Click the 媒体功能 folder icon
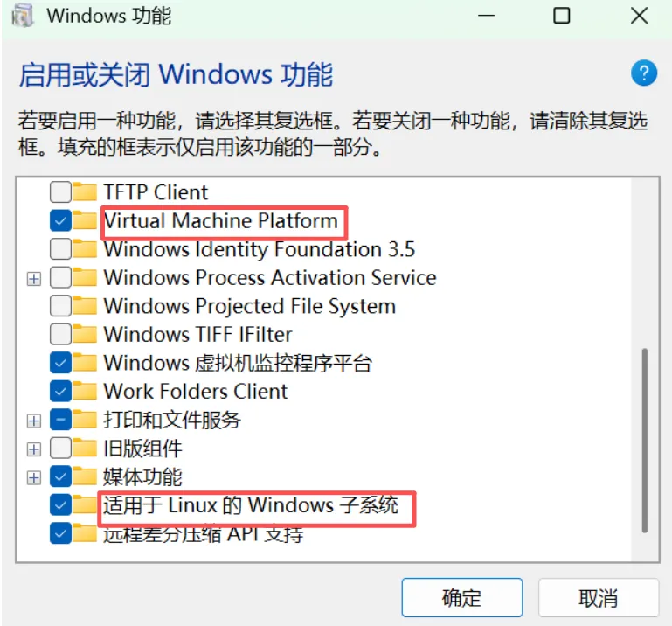 coord(84,477)
